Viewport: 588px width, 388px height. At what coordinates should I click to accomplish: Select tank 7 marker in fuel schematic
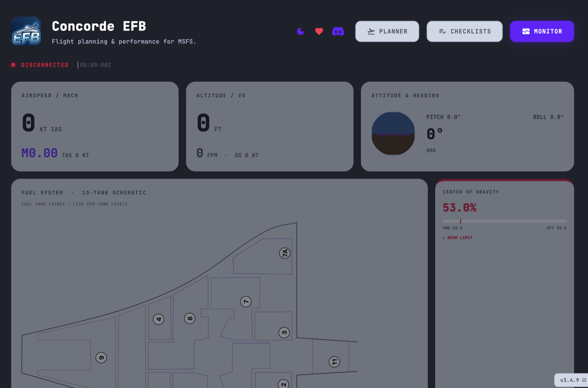tap(246, 302)
